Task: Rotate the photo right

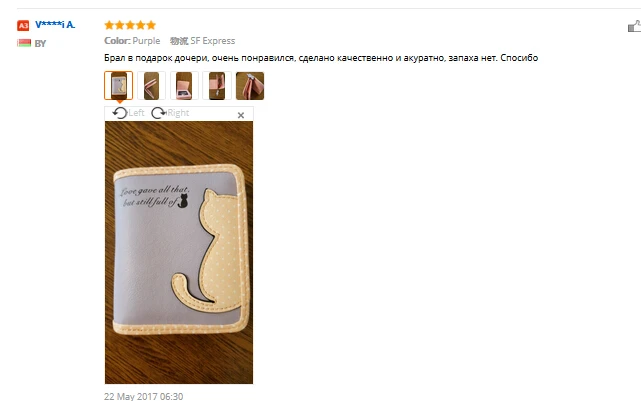Action: pyautogui.click(x=170, y=113)
